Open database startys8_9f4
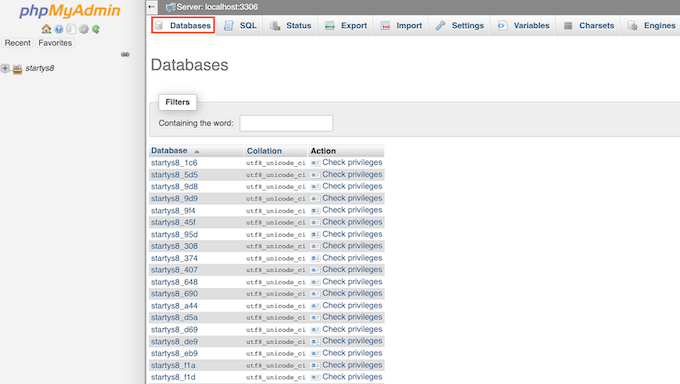680x384 pixels. coord(173,210)
